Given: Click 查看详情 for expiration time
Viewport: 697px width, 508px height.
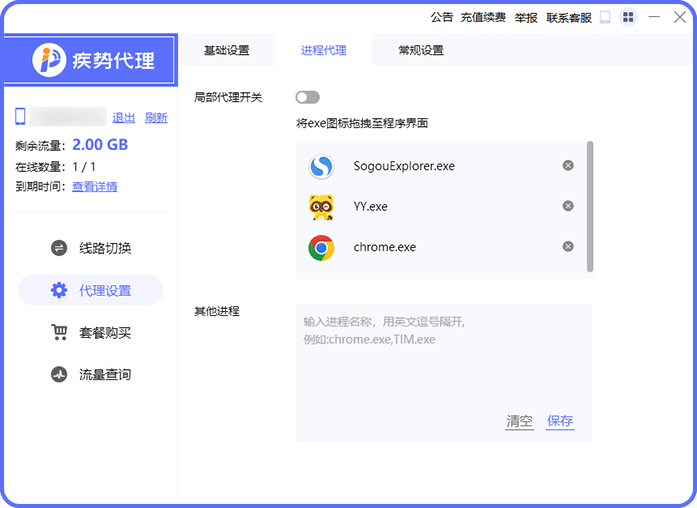Looking at the screenshot, I should click(94, 186).
